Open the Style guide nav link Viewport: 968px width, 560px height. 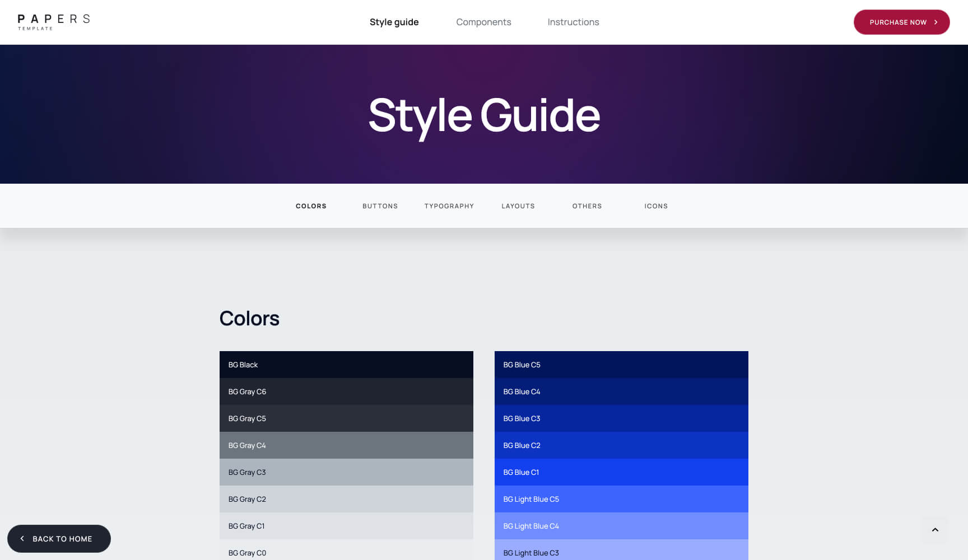(x=394, y=22)
